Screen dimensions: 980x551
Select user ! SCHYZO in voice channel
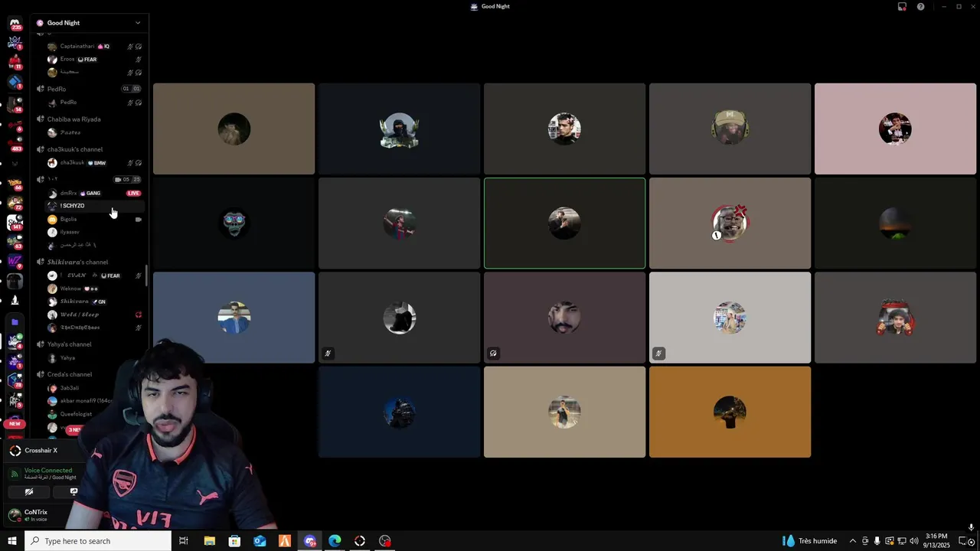(x=93, y=206)
